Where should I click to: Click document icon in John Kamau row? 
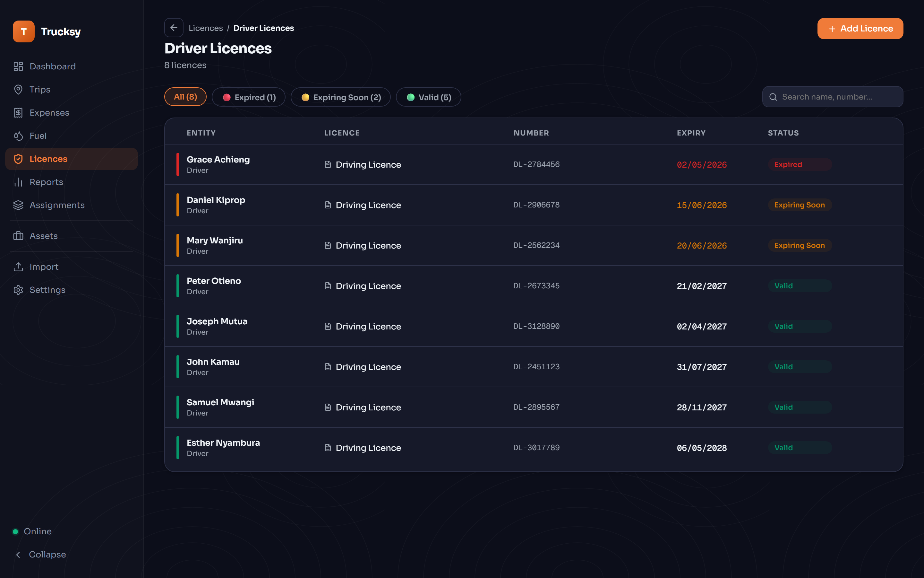(328, 367)
